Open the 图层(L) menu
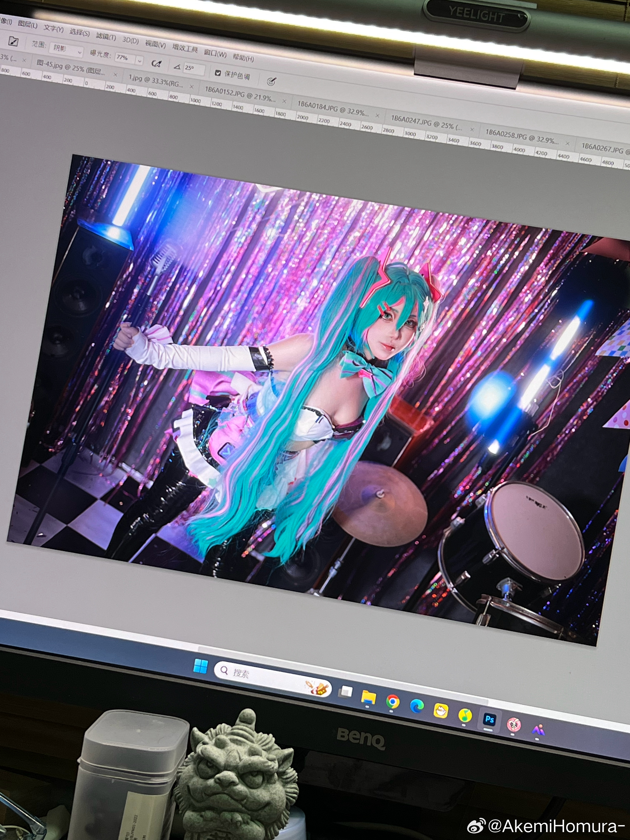The width and height of the screenshot is (630, 840). click(x=27, y=25)
